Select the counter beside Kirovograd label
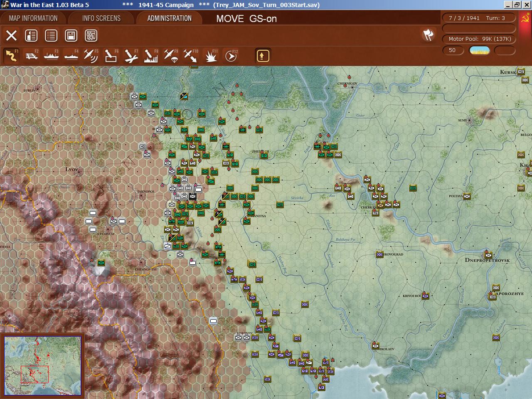 pos(379,254)
